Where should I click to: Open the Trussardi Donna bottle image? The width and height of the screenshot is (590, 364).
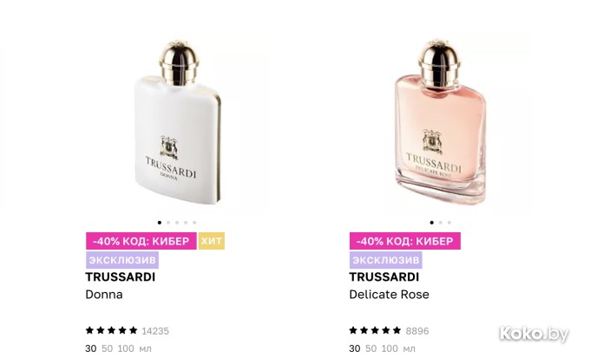click(177, 122)
